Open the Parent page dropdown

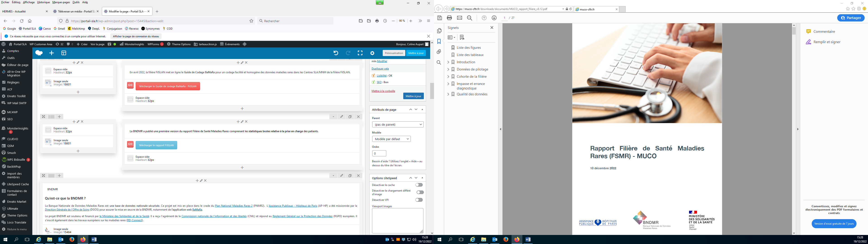point(398,124)
